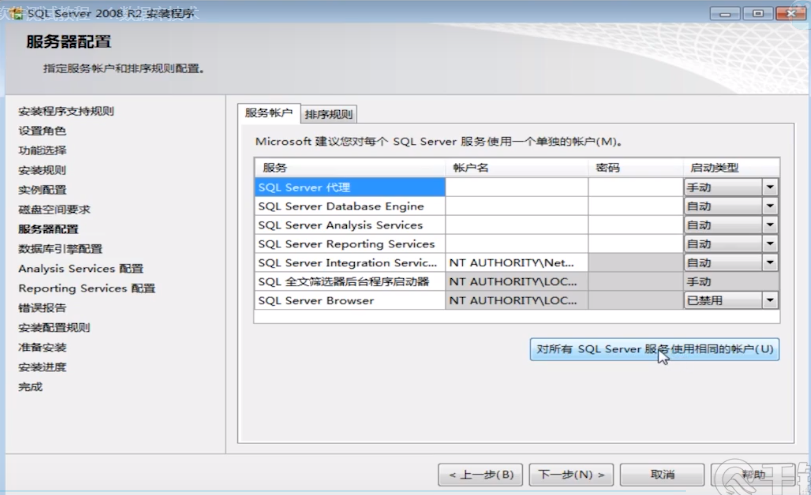
Task: Open startup type dropdown for SQL Server Browser
Action: click(770, 300)
